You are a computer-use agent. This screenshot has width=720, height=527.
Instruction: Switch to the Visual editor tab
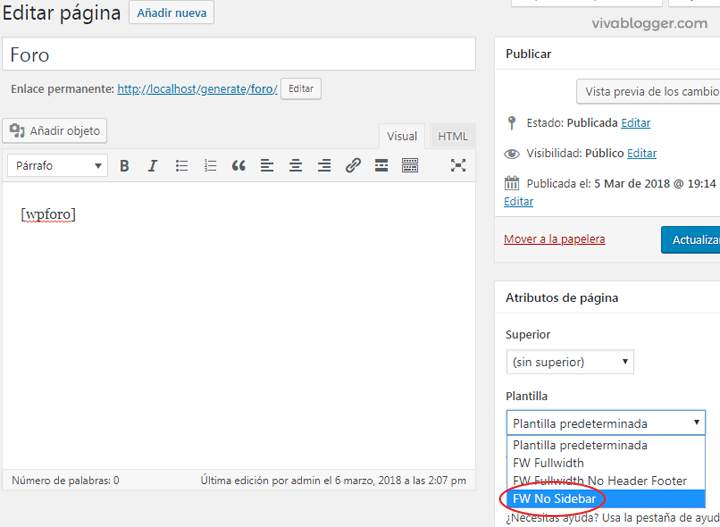[402, 137]
